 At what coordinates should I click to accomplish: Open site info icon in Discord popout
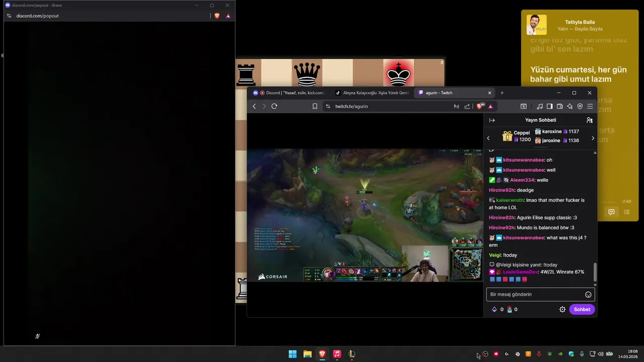pos(9,16)
